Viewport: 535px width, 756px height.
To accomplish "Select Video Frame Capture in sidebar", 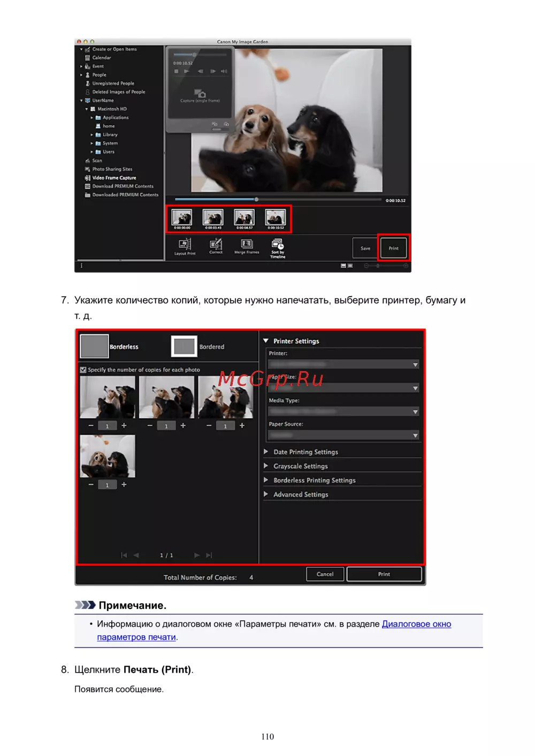I will (114, 178).
